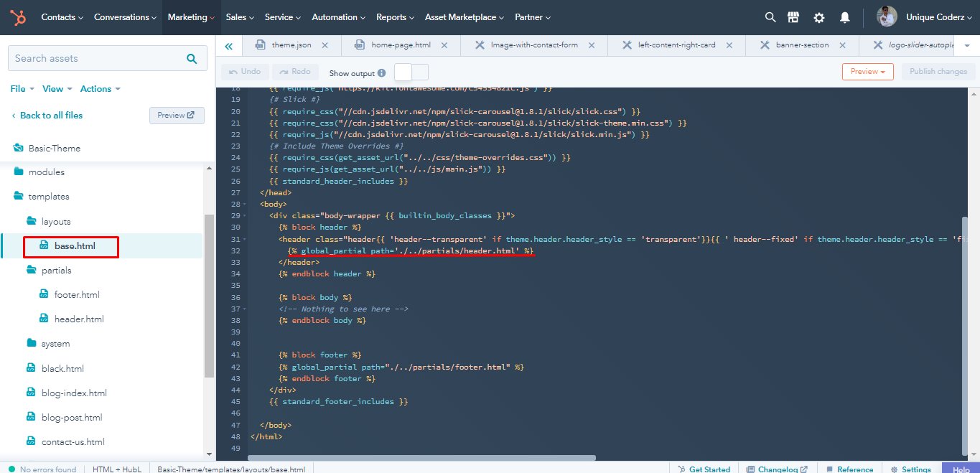Click Back to all files link
Viewport: 980px width, 473px height.
[x=51, y=116]
